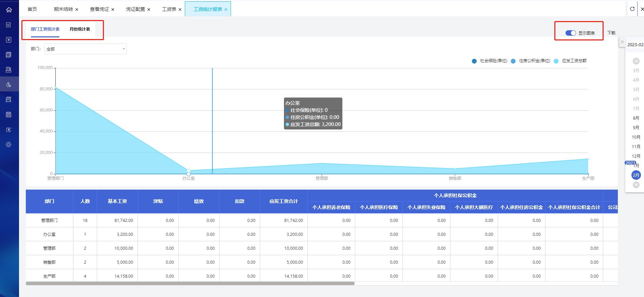Switch to the 工资表 tab
The width and height of the screenshot is (644, 297).
coord(169,9)
